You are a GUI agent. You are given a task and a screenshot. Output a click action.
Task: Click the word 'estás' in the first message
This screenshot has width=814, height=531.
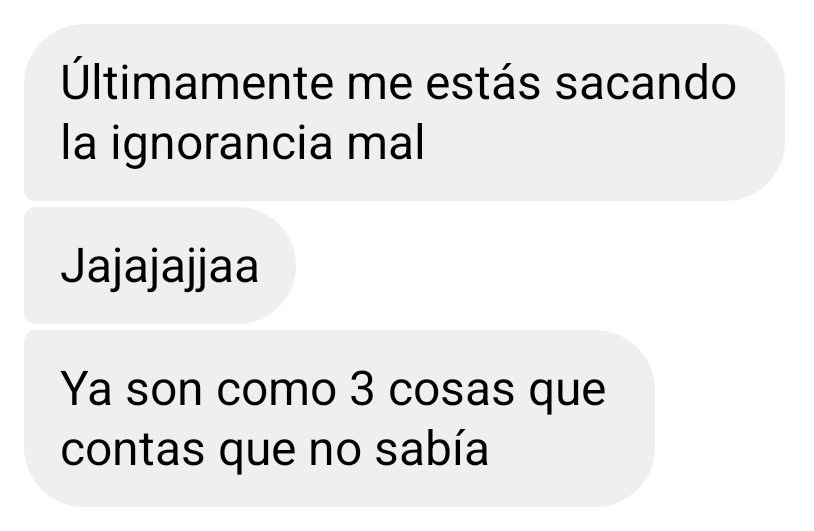pos(483,81)
